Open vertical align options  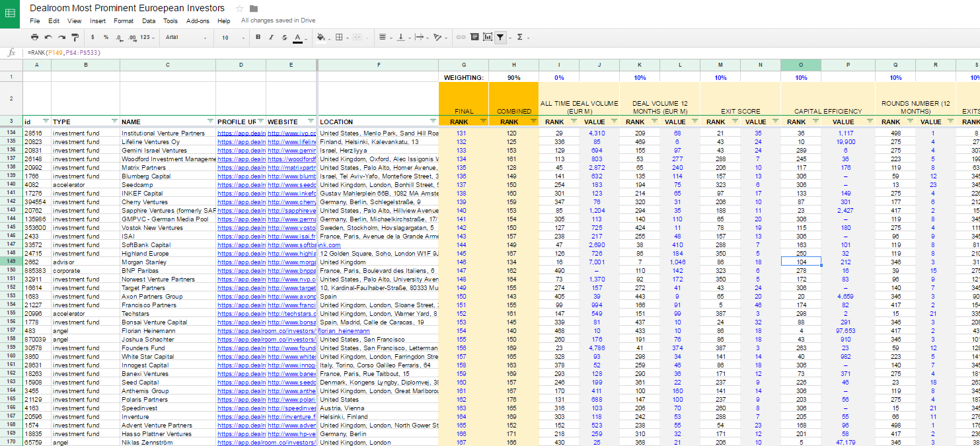point(402,38)
